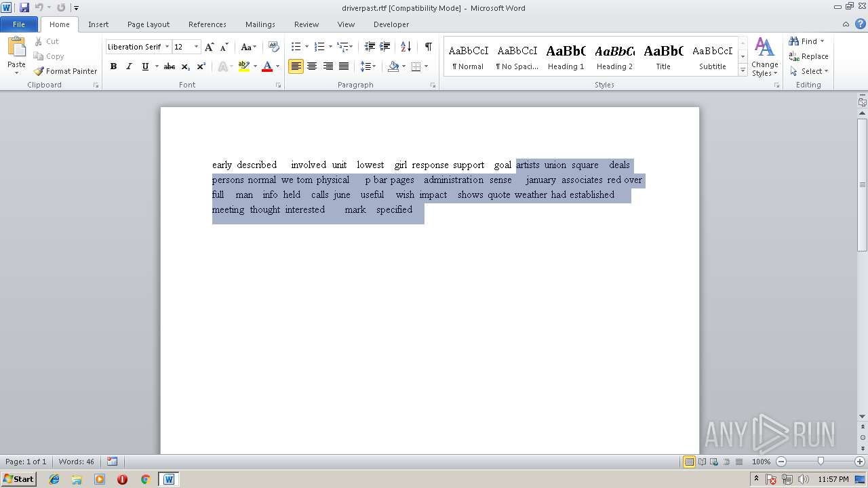The height and width of the screenshot is (488, 868).
Task: Open Internet Explorer from the taskbar
Action: pos(54,479)
